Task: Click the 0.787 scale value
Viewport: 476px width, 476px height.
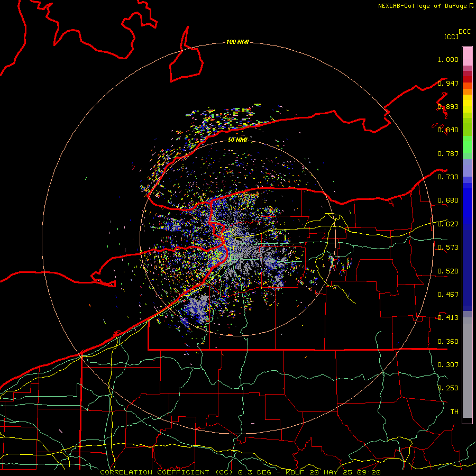Action: (x=448, y=153)
